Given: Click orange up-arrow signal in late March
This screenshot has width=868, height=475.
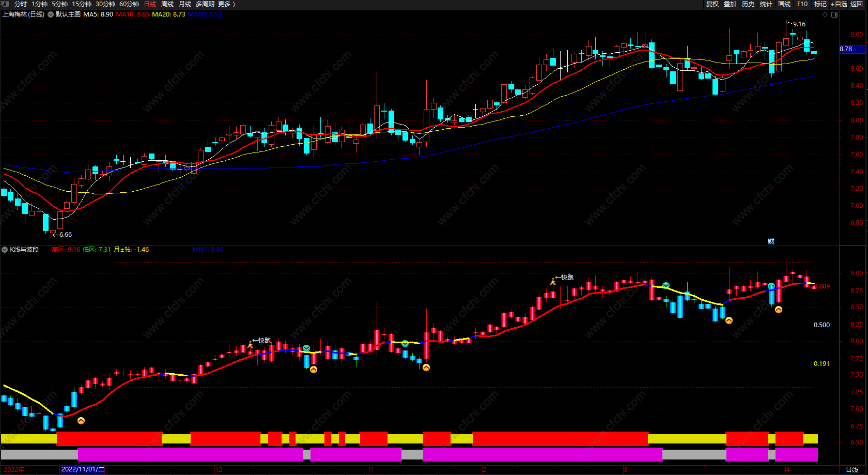Looking at the screenshot, I should pyautogui.click(x=729, y=320).
